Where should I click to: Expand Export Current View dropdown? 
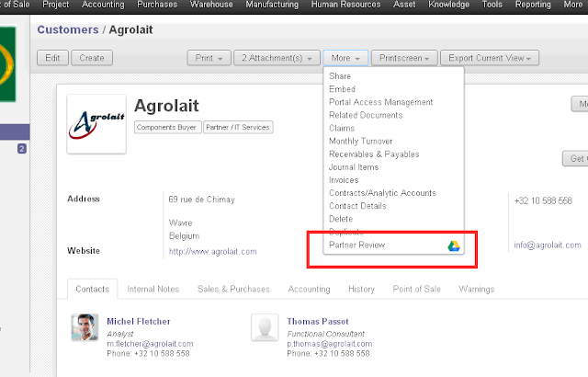point(490,58)
